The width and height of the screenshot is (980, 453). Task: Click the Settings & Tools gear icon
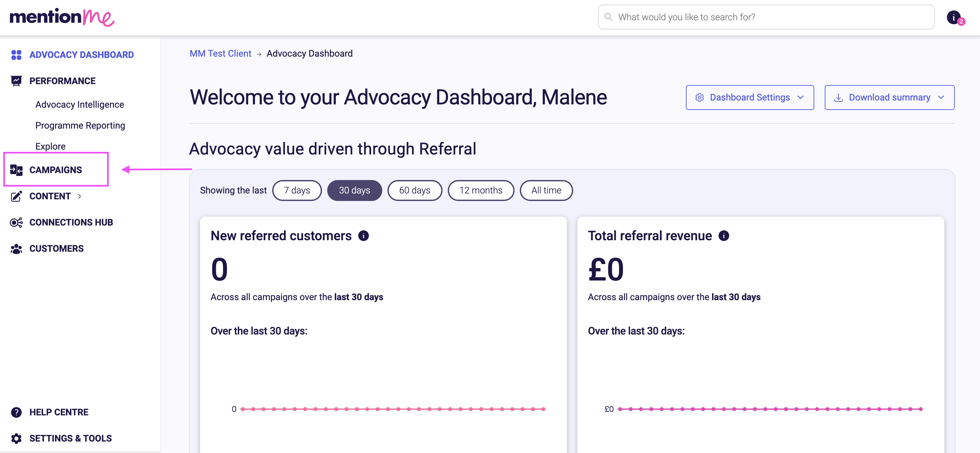16,438
